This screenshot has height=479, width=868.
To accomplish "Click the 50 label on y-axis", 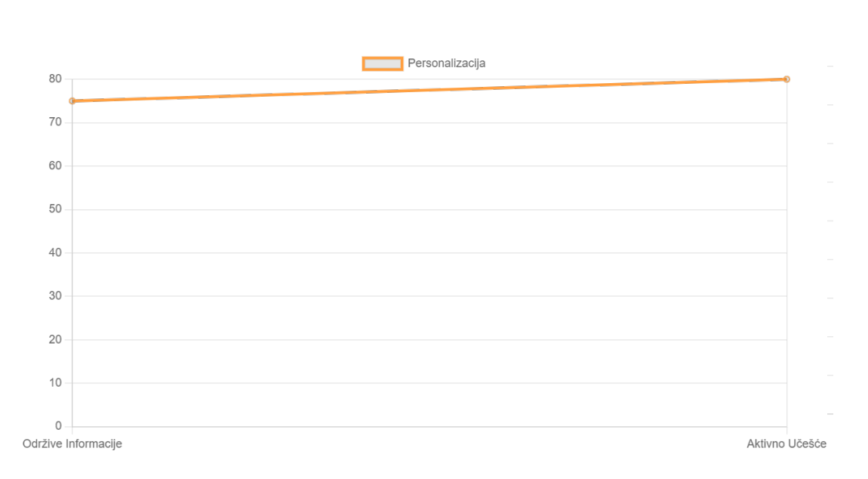I will tap(55, 209).
